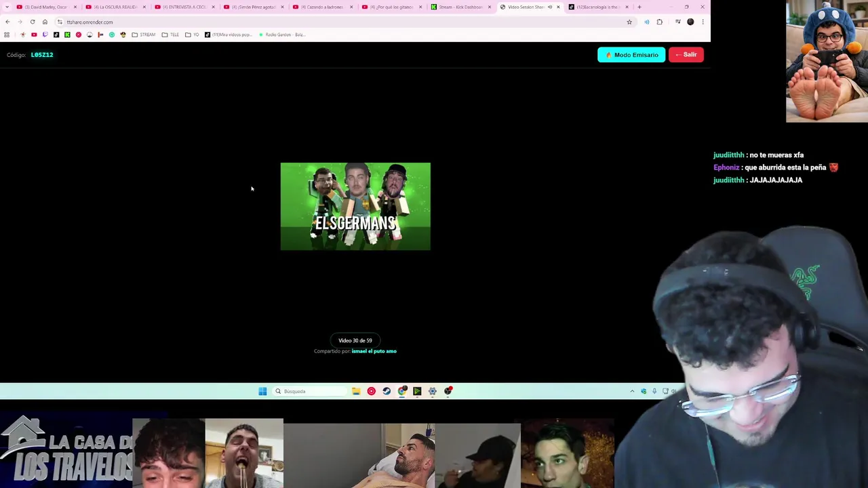Open a new browser tab

click(x=639, y=7)
